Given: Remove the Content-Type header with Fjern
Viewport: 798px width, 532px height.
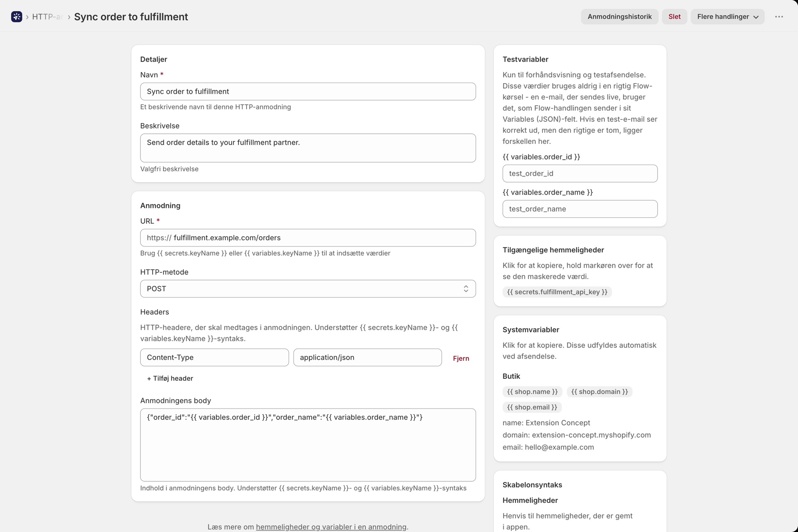Looking at the screenshot, I should click(461, 358).
